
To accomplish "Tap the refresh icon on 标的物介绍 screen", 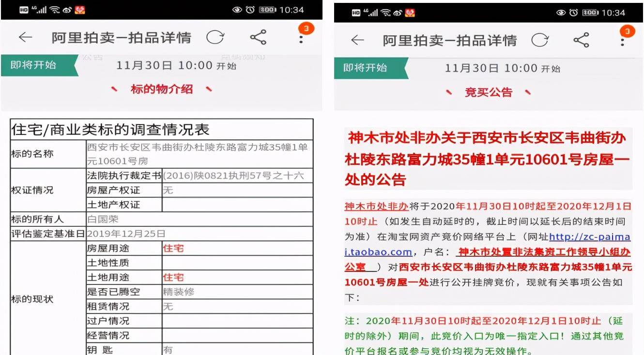I will click(215, 37).
